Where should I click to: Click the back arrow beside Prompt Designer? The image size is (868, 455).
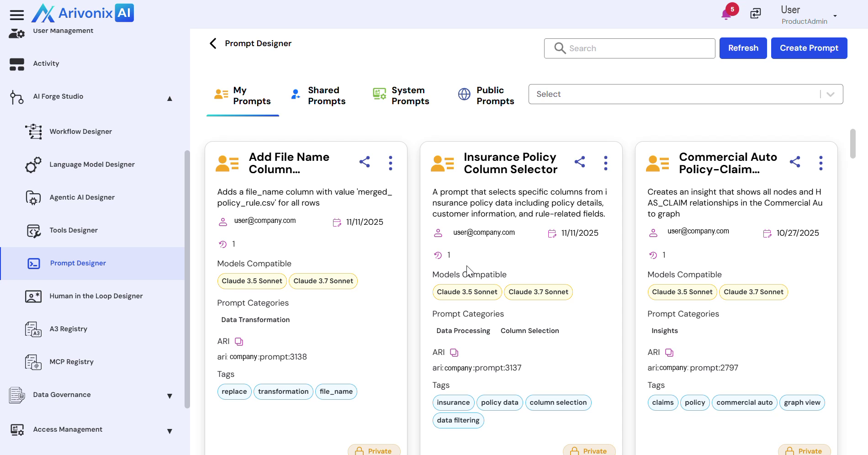[x=213, y=43]
